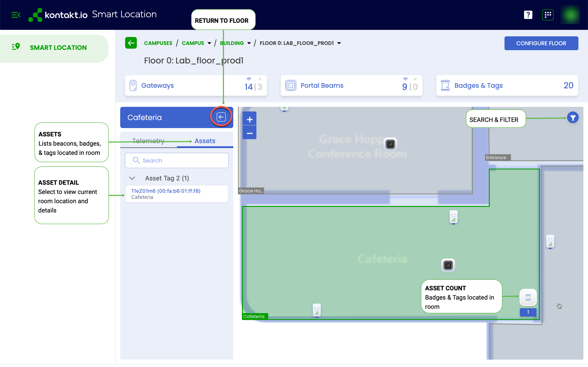
Task: Open the Portal Beams summary card
Action: [351, 86]
